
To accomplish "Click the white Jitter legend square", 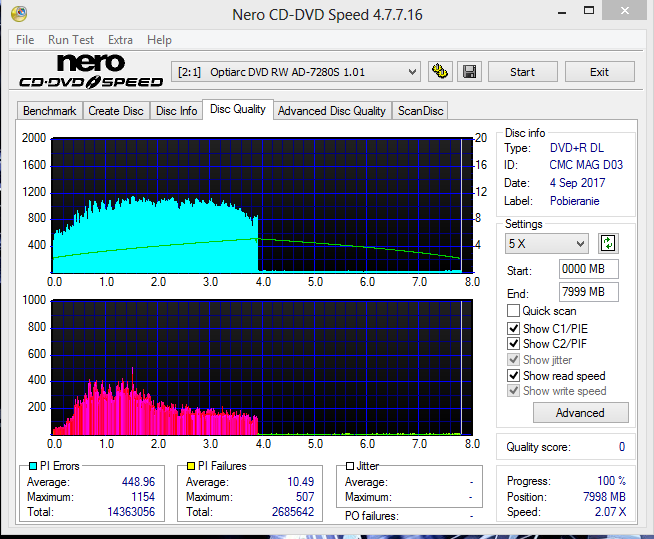I will 350,466.
